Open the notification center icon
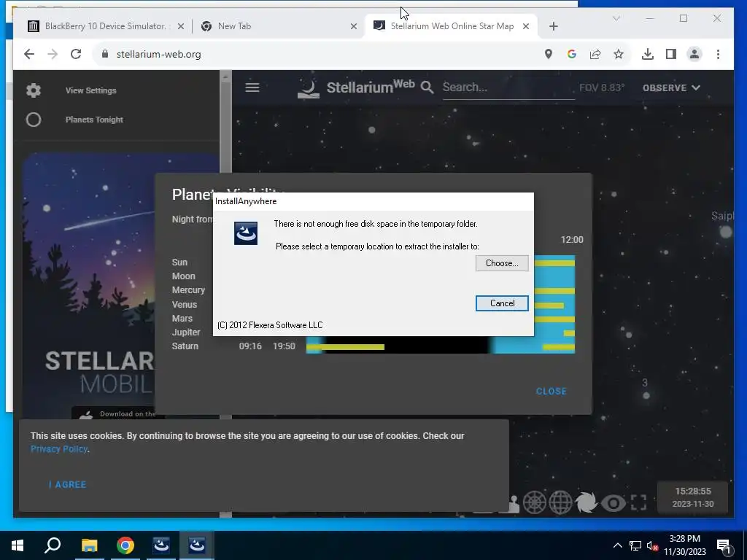 724,546
